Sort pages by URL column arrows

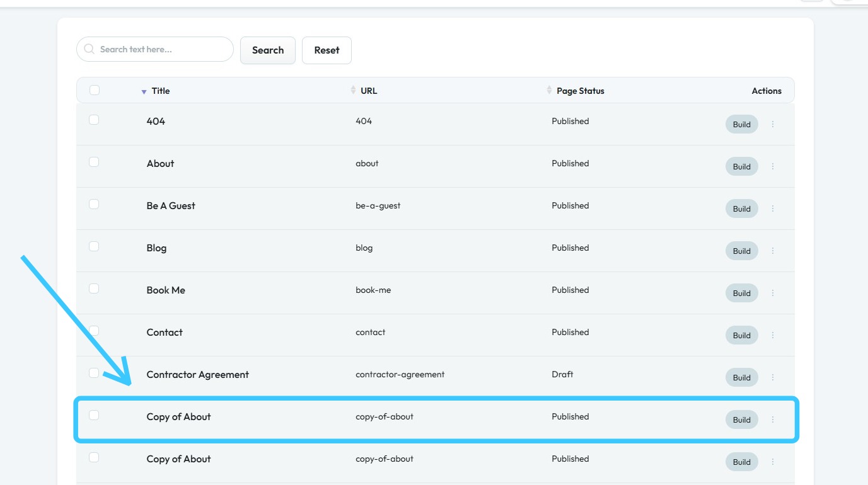click(353, 91)
